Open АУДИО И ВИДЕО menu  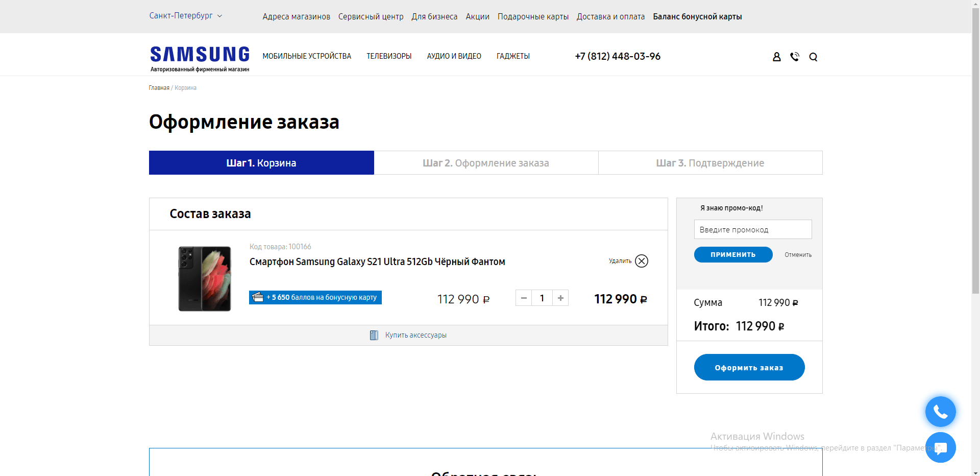coord(454,56)
